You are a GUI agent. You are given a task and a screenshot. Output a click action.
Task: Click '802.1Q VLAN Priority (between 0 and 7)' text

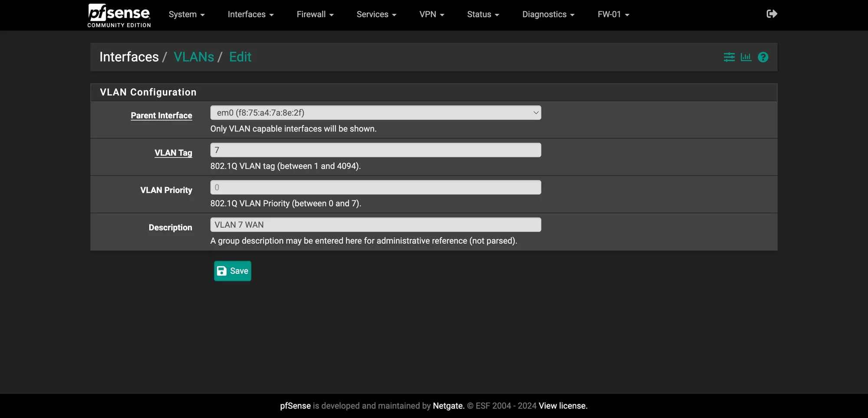[x=286, y=204]
